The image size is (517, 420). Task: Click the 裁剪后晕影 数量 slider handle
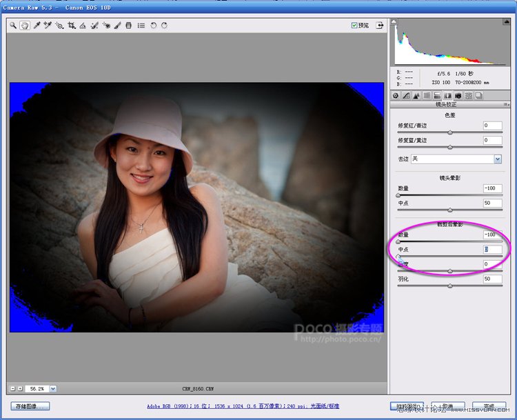pyautogui.click(x=398, y=241)
